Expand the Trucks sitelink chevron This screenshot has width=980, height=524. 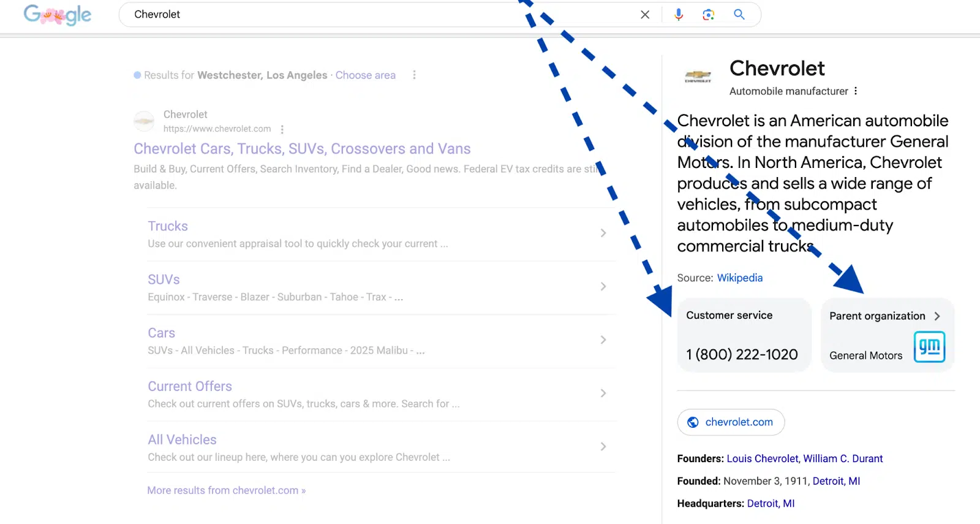click(x=603, y=233)
